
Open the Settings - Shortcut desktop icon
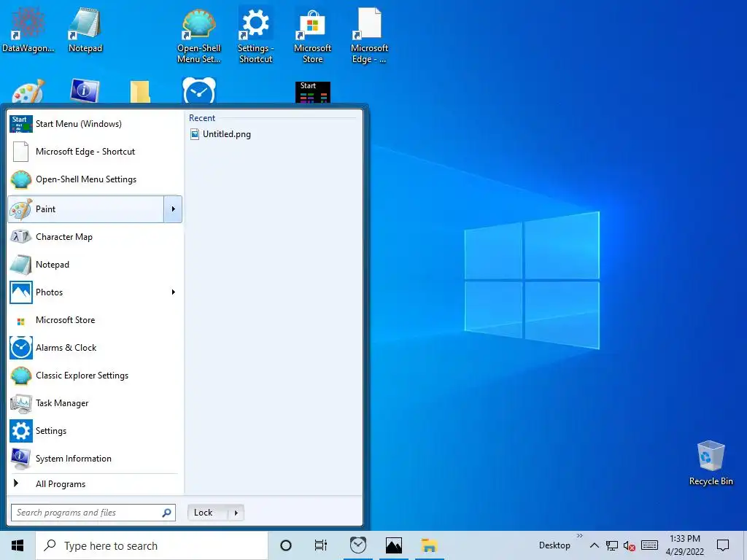click(255, 34)
